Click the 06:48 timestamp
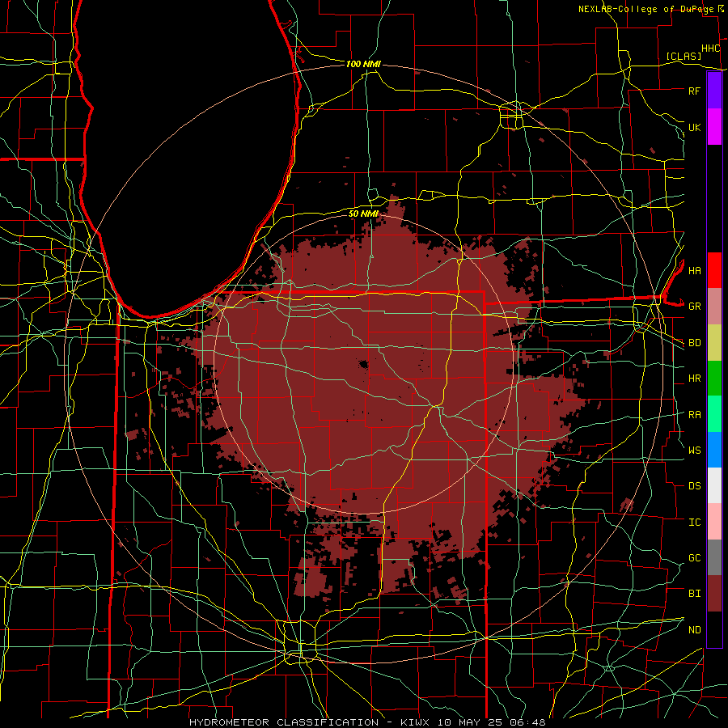Image resolution: width=728 pixels, height=728 pixels. click(527, 722)
